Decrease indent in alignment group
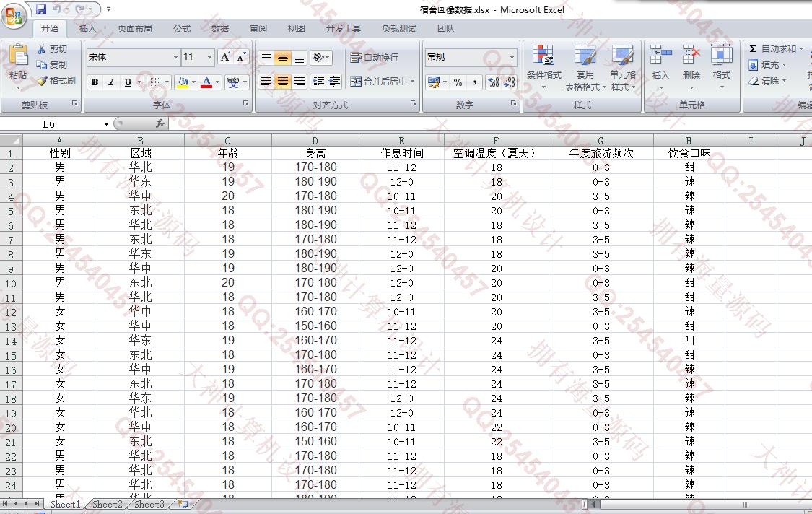Viewport: 812px width, 514px height. coord(318,82)
